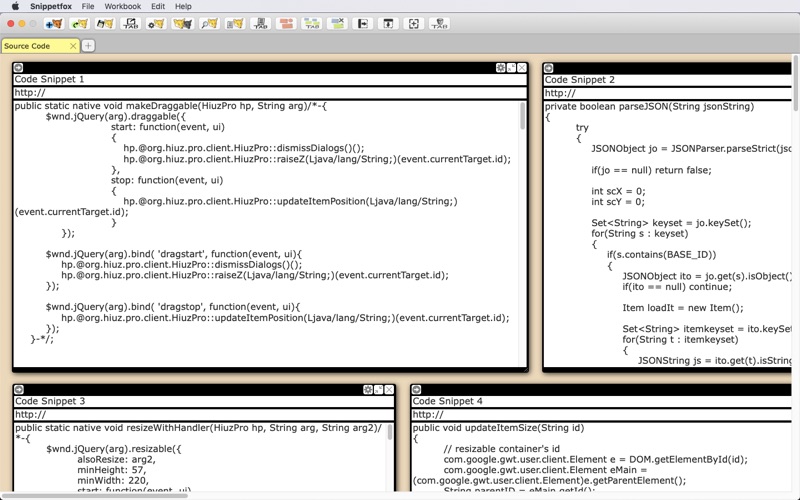
Task: Open the Snippetfox application menu
Action: pos(51,6)
